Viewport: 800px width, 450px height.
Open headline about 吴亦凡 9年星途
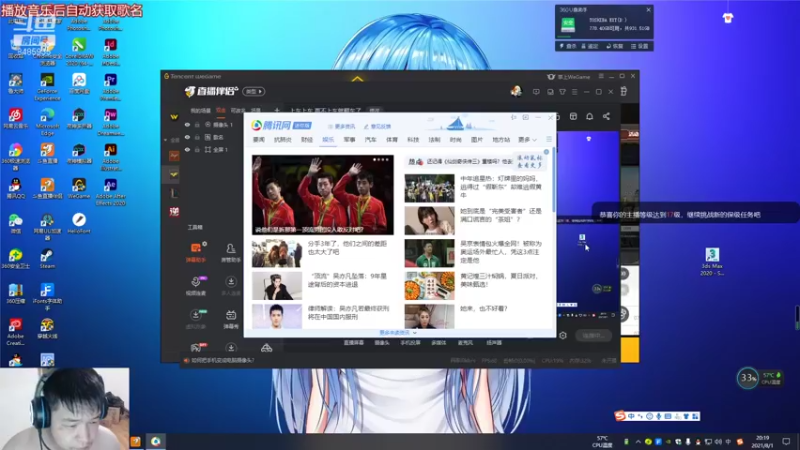pyautogui.click(x=347, y=280)
